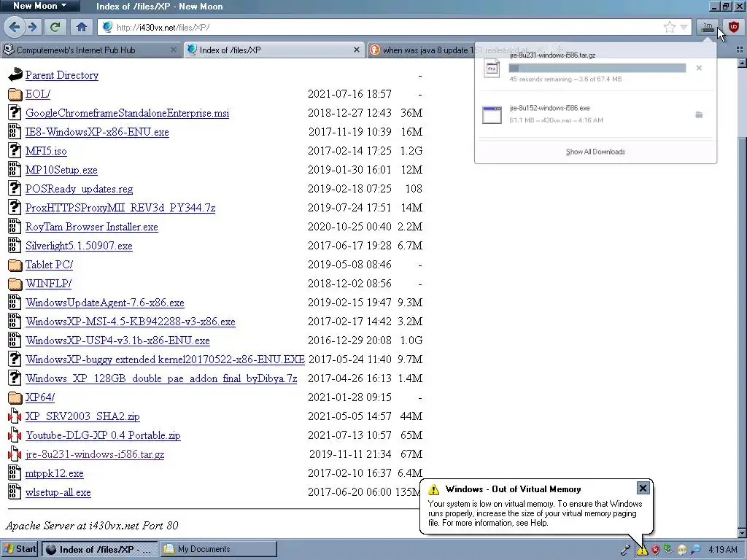The height and width of the screenshot is (560, 747).
Task: Click the network connection tray icon
Action: tap(668, 550)
